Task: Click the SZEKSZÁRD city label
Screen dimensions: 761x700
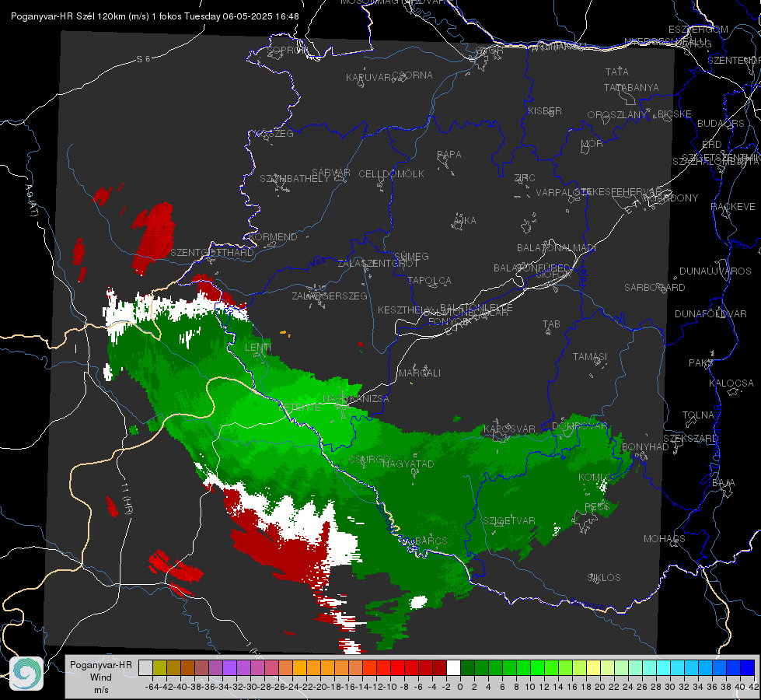Action: pyautogui.click(x=690, y=439)
